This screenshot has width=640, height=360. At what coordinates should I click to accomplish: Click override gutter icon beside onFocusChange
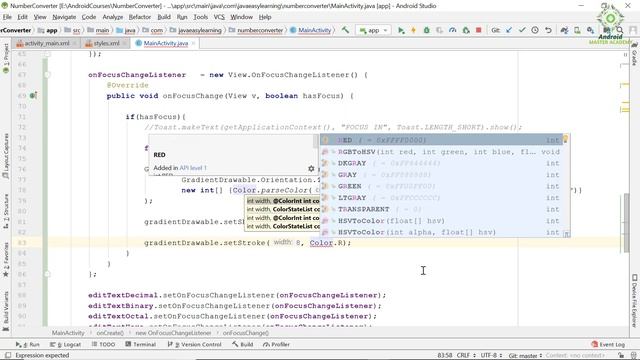[33, 96]
